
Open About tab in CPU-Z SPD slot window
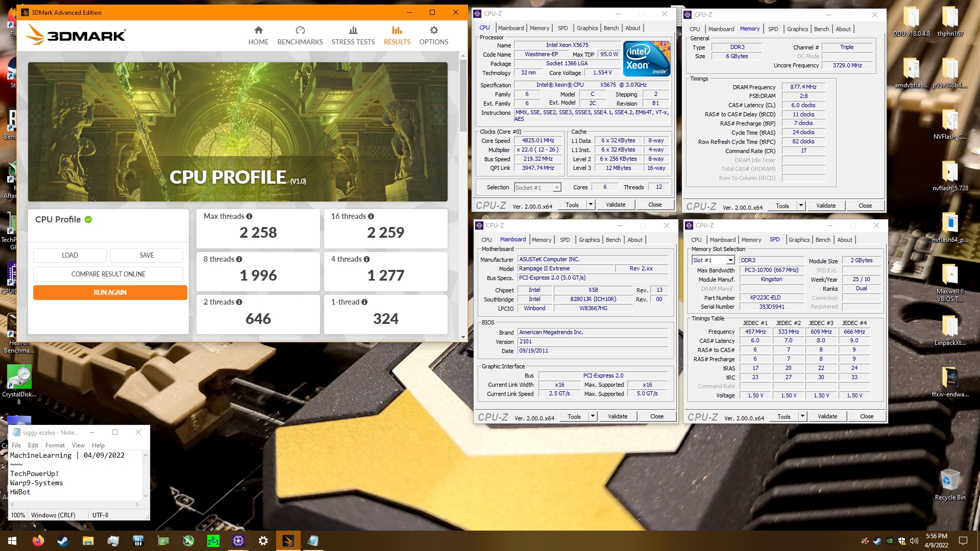pyautogui.click(x=844, y=240)
